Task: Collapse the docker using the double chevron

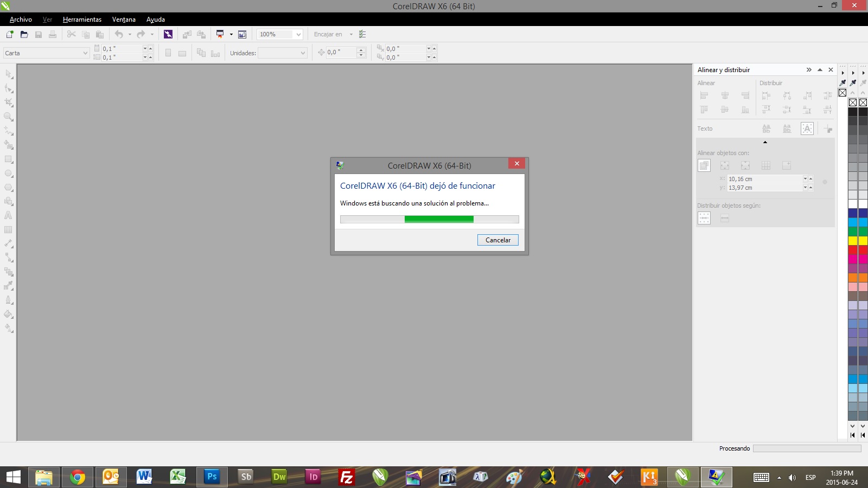Action: (809, 69)
